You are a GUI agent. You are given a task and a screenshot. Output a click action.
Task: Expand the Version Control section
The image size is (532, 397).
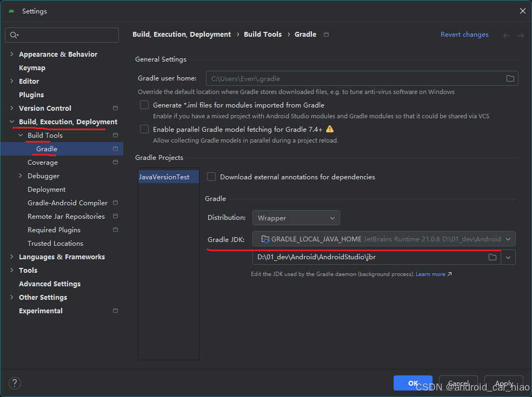point(12,108)
